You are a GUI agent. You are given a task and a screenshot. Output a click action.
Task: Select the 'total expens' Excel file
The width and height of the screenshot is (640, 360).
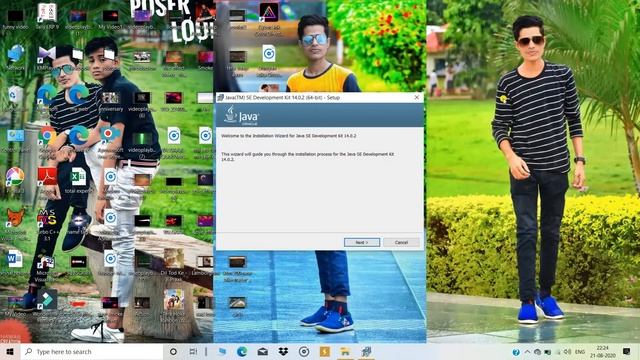click(78, 180)
